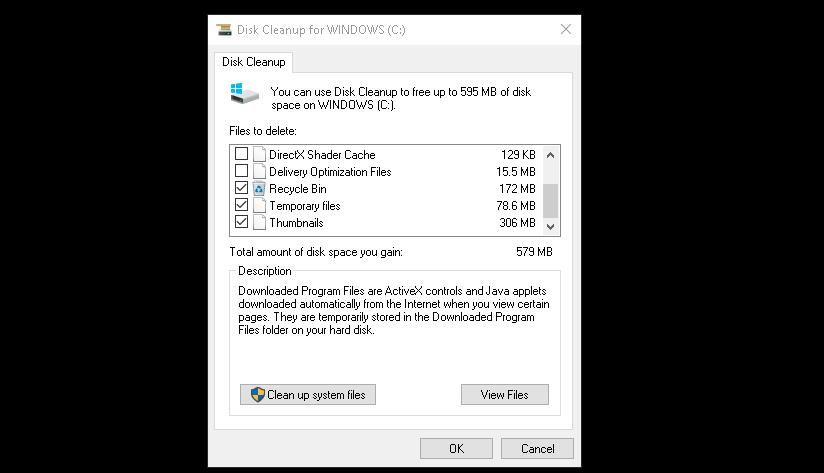Uncheck the Temporary files checkbox
The height and width of the screenshot is (473, 824).
pos(241,204)
